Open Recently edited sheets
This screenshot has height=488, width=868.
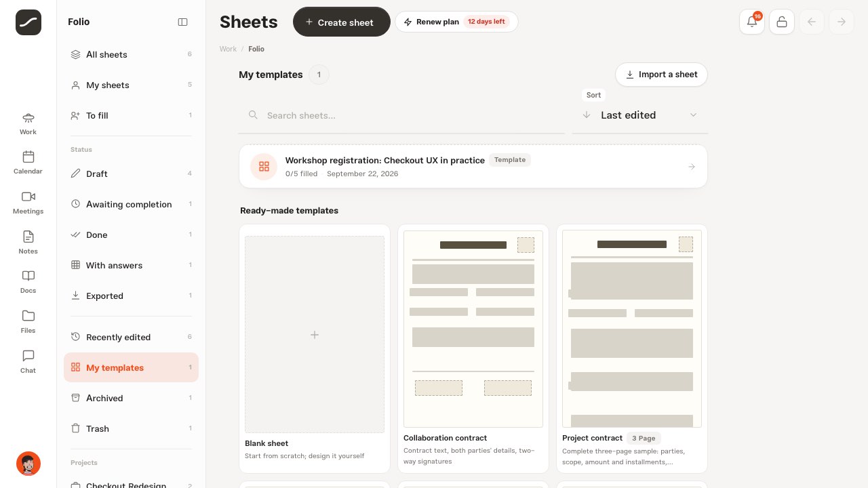[131, 337]
